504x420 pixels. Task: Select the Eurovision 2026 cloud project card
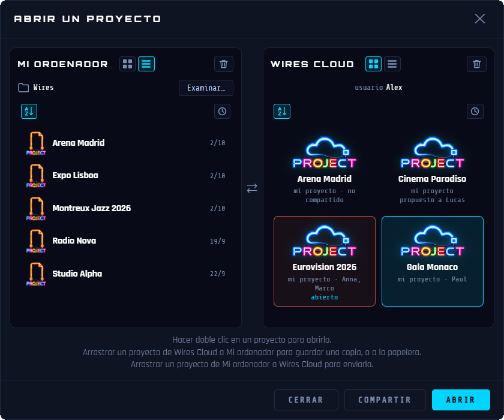coord(325,261)
